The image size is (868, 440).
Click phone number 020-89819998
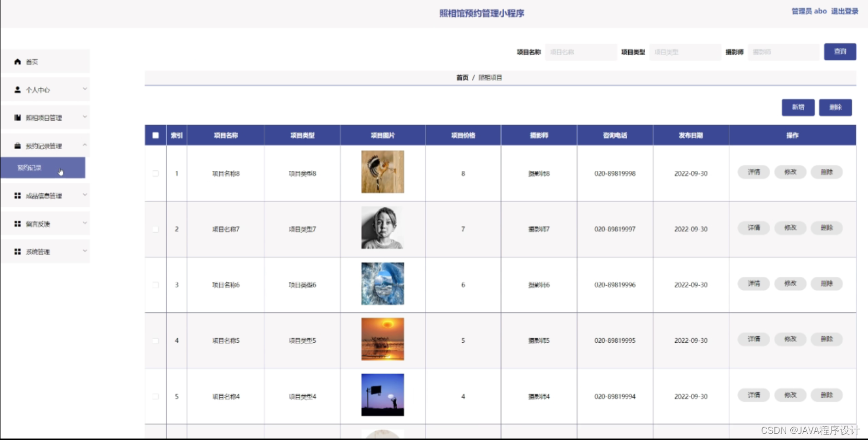coord(615,173)
